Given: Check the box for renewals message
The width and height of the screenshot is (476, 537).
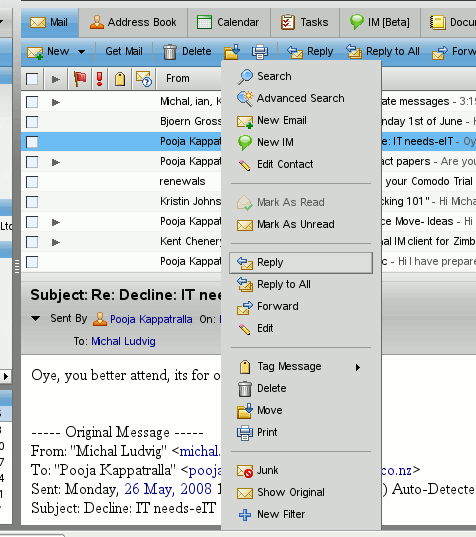Looking at the screenshot, I should pyautogui.click(x=32, y=182).
